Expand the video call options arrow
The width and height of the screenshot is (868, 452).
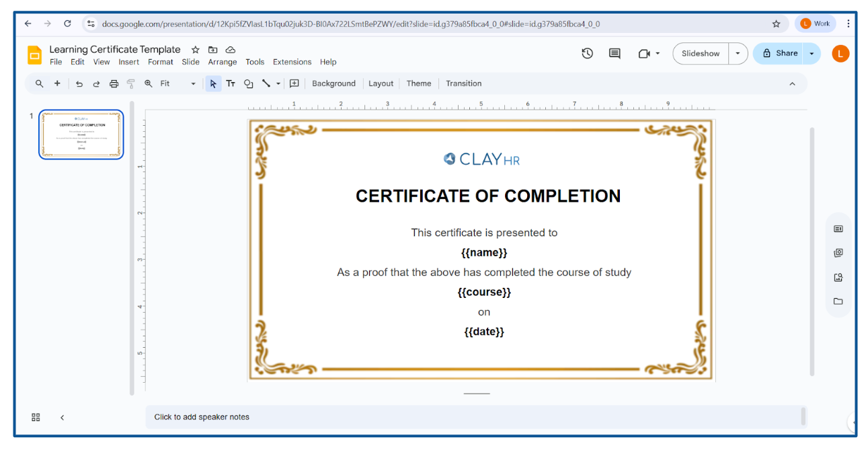658,53
